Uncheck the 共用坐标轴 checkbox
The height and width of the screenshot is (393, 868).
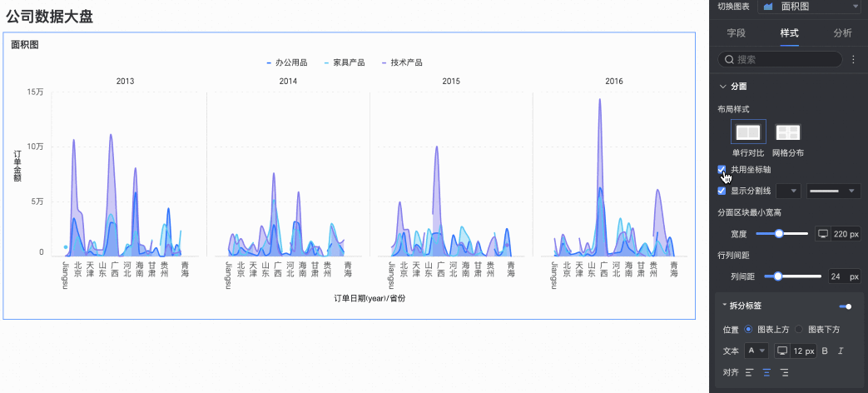(x=722, y=169)
